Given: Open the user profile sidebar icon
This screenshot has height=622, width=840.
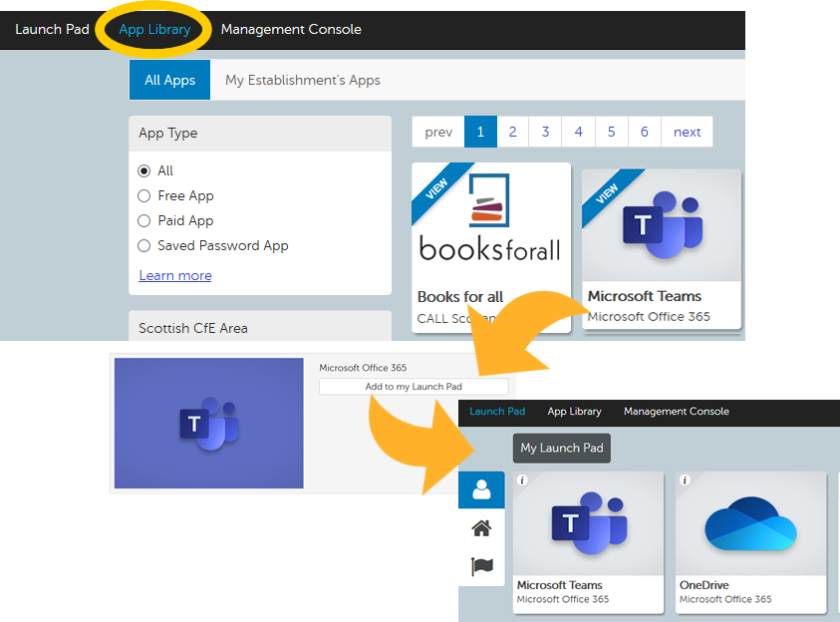Looking at the screenshot, I should tap(481, 489).
